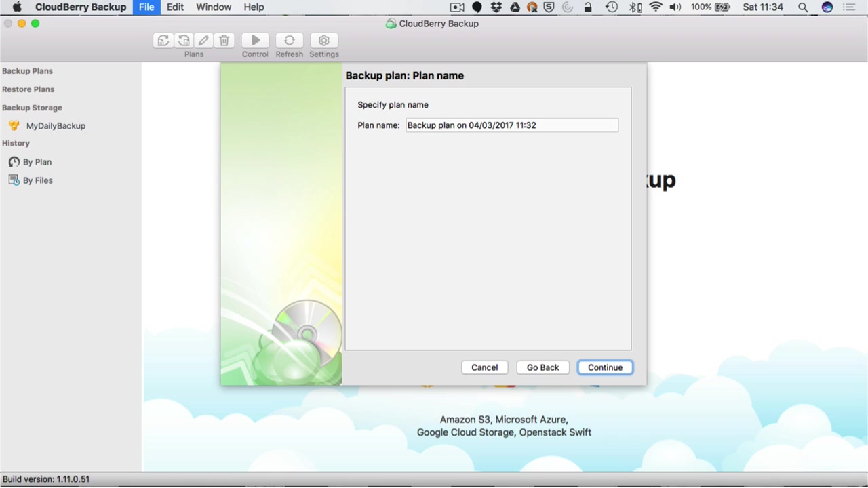Click the Go Back button
Viewport: 868px width, 488px height.
point(543,367)
